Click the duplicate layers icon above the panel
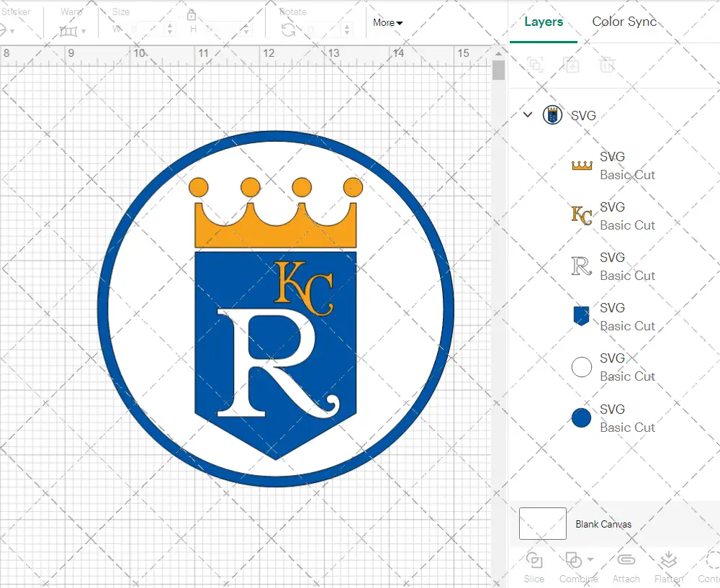 (572, 65)
